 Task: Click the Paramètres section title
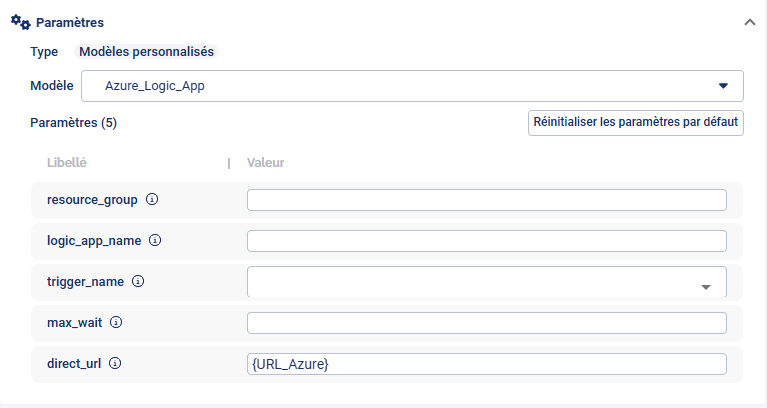[70, 22]
